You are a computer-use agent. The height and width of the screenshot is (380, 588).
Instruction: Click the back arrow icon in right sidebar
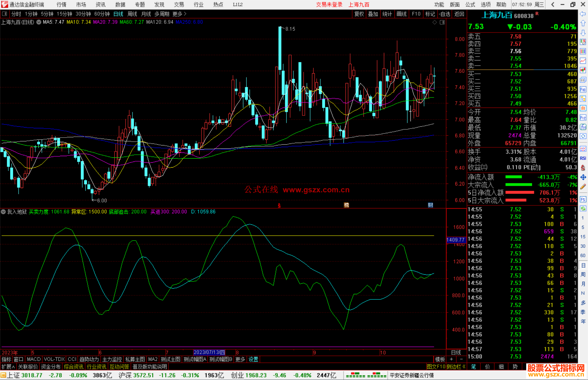click(x=583, y=14)
